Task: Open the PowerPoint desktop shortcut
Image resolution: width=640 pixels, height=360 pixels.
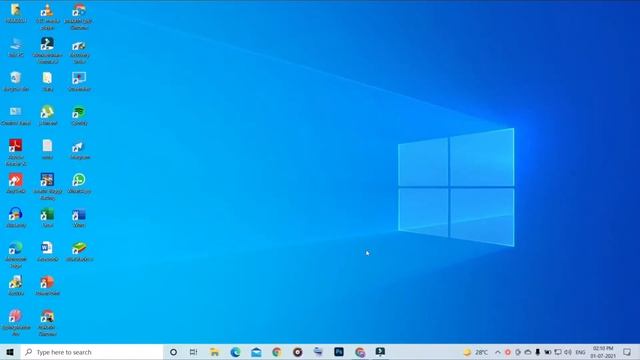Action: pos(47,286)
